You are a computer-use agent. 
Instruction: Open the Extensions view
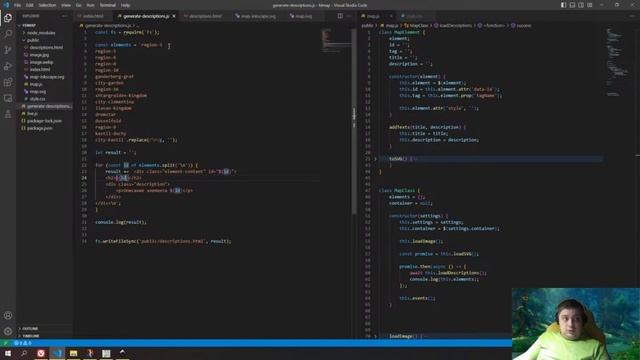pos(8,82)
